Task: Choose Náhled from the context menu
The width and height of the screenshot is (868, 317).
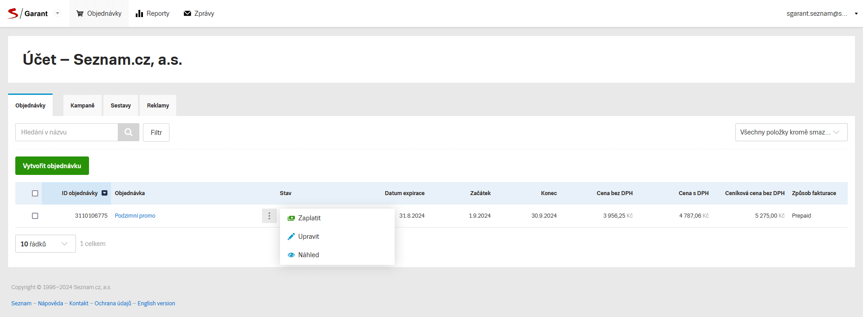Action: click(308, 255)
